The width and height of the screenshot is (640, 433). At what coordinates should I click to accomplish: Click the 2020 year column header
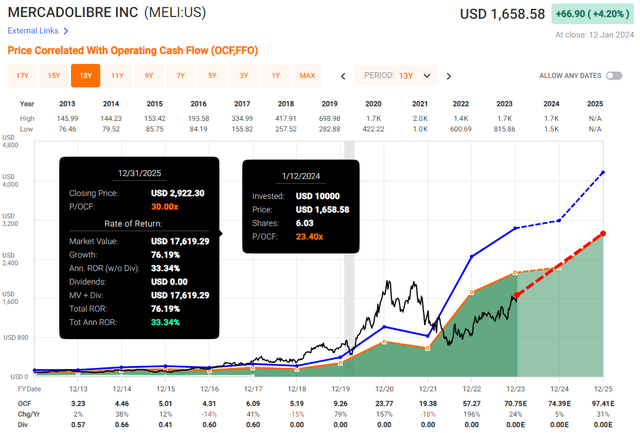(373, 104)
